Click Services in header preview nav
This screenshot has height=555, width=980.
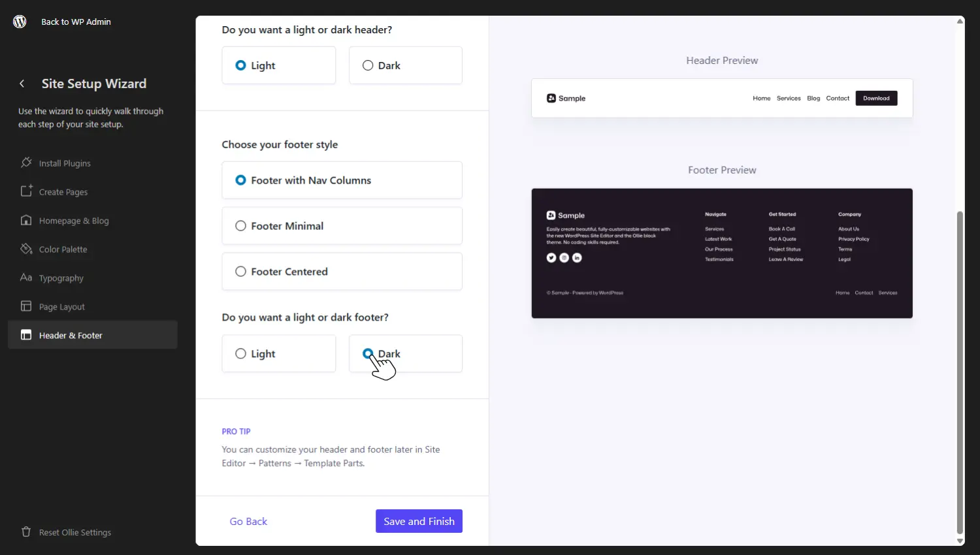pyautogui.click(x=789, y=98)
